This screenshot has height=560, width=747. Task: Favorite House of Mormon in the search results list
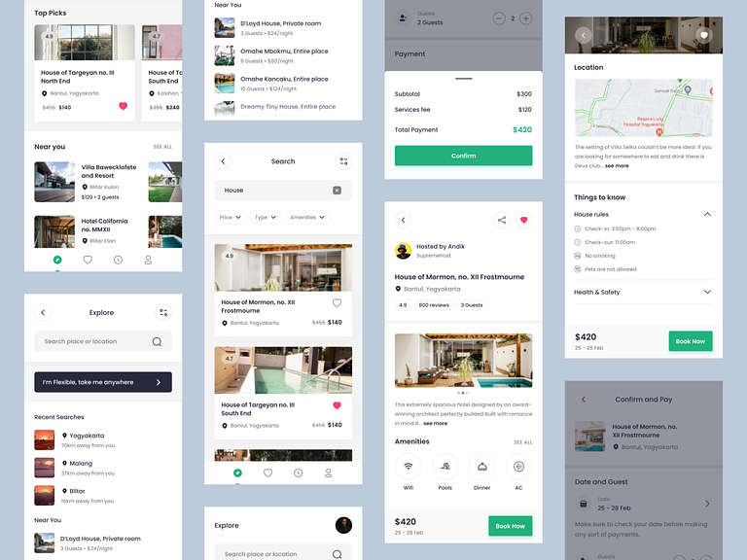click(337, 302)
